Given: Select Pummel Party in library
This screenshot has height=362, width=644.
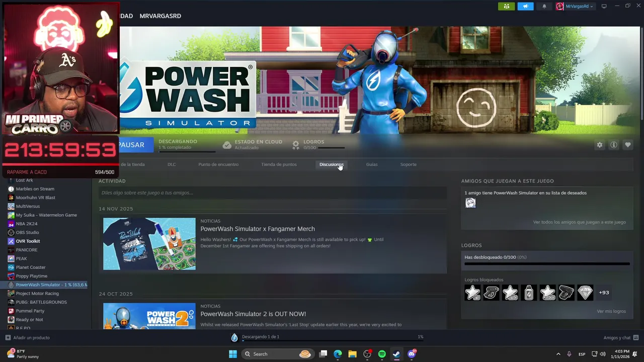Looking at the screenshot, I should click(x=30, y=311).
